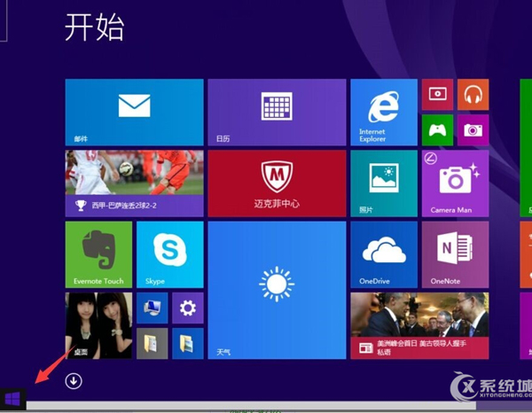532x413 pixels.
Task: Open McAfee Center (迈克菲中心) tile
Action: 277,183
